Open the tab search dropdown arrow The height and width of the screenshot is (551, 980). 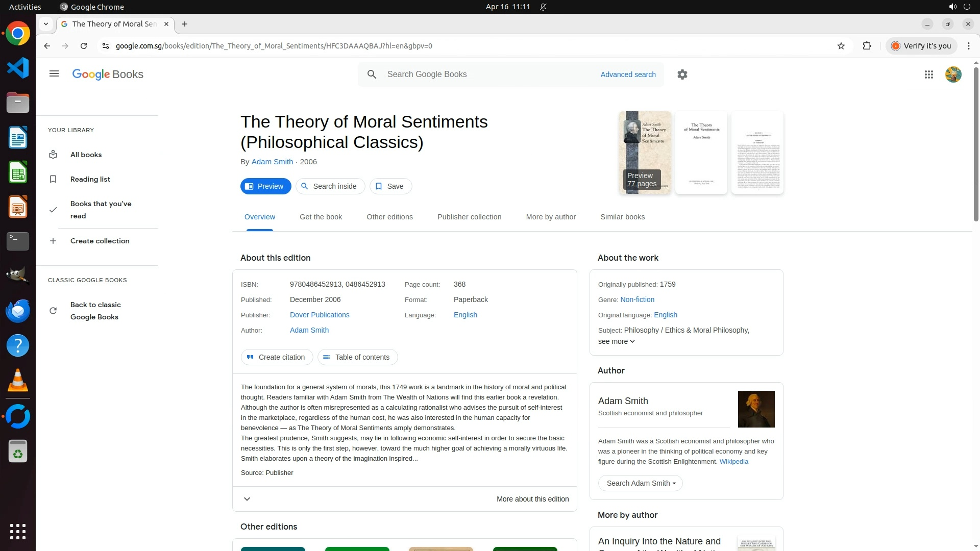pyautogui.click(x=46, y=24)
